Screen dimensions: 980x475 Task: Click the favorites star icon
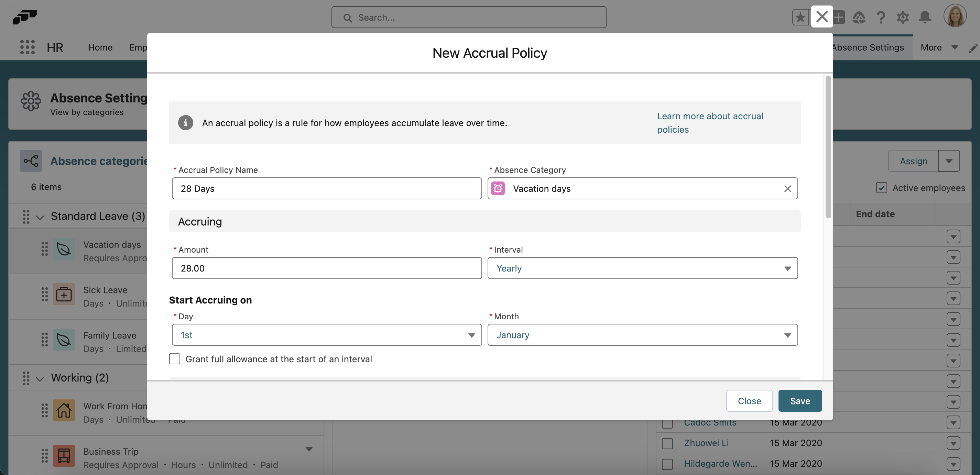coord(801,17)
